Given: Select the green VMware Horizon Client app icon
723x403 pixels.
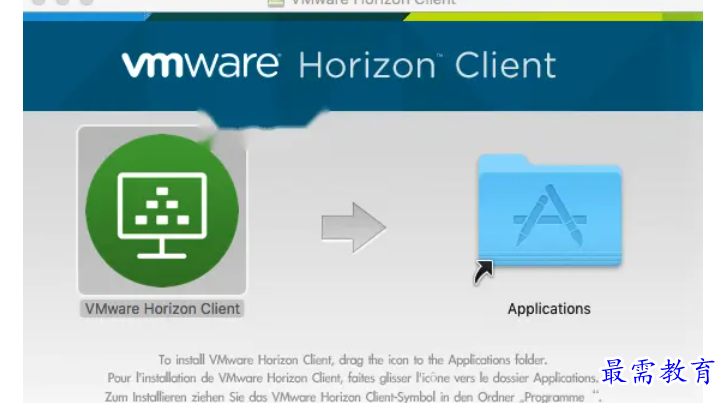Looking at the screenshot, I should (162, 210).
